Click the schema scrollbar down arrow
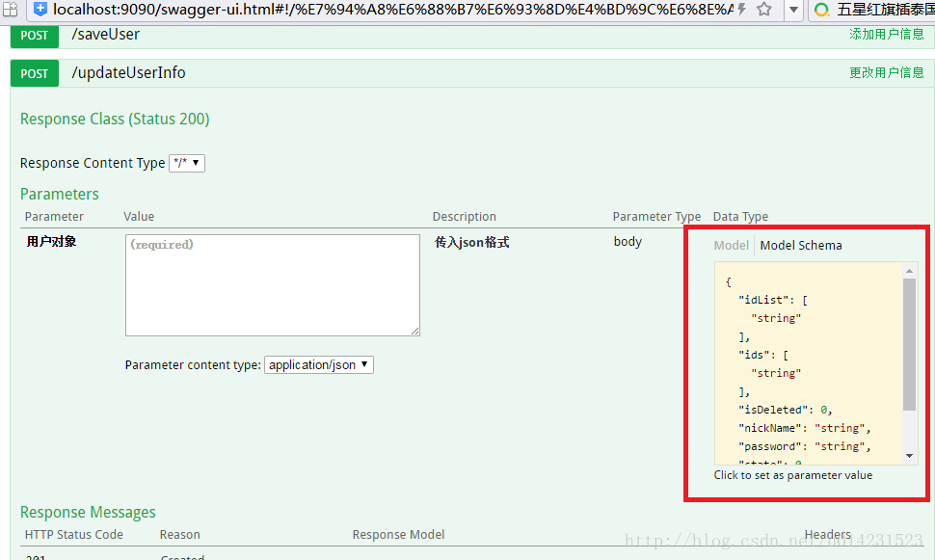Screen dimensions: 935x560 tap(909, 456)
